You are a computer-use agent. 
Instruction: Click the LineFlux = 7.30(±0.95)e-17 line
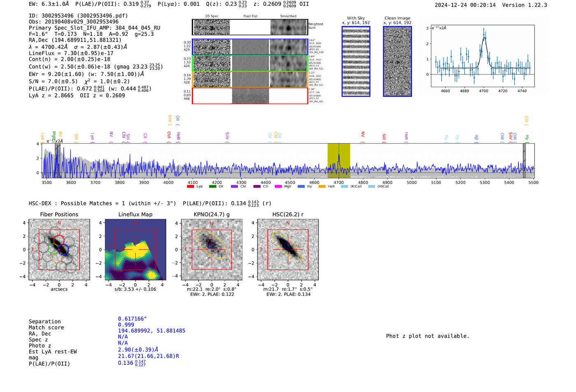click(71, 53)
